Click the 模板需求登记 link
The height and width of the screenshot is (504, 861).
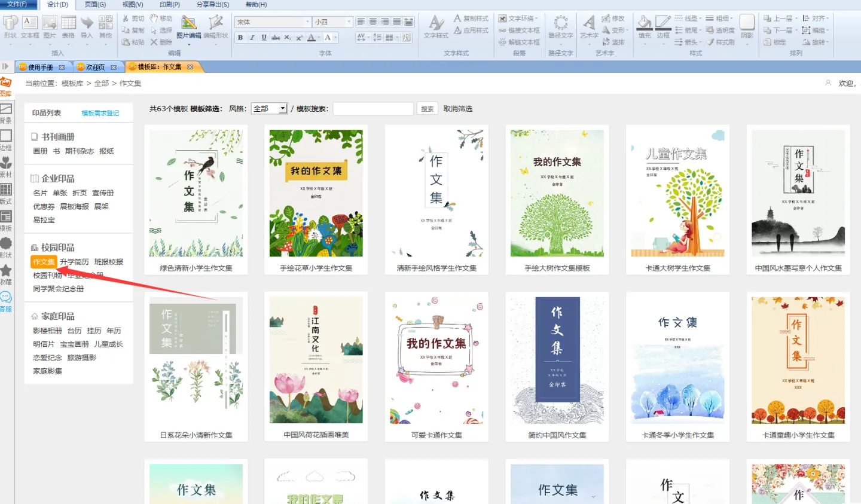100,113
